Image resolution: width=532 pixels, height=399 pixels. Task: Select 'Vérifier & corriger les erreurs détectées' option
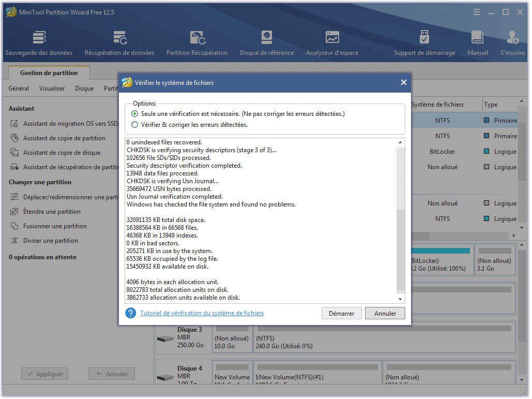tap(135, 125)
